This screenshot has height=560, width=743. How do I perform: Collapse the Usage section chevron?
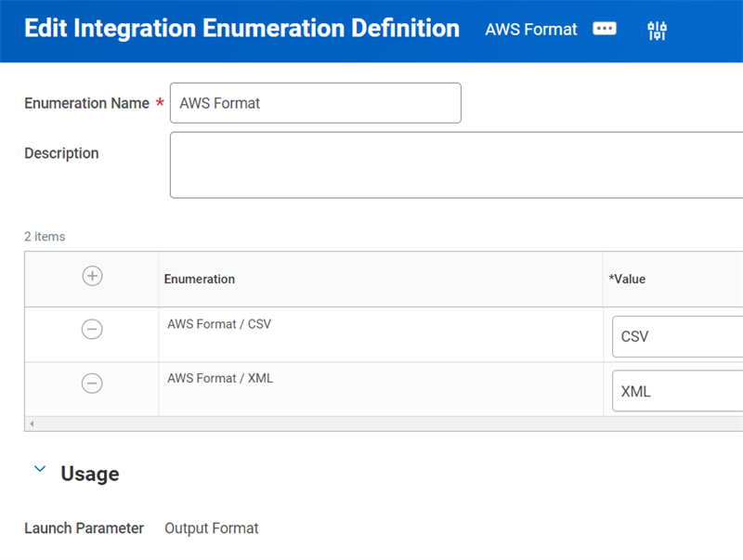40,469
